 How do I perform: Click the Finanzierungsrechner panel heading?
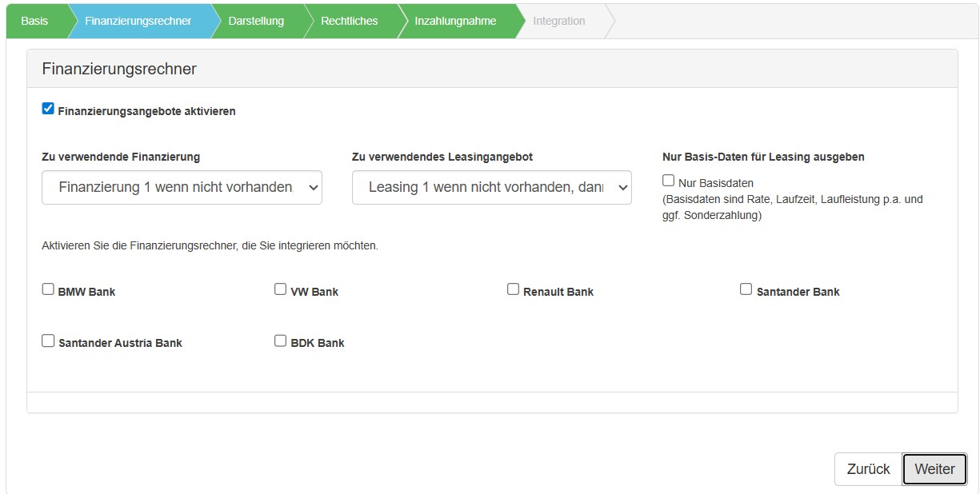click(119, 69)
